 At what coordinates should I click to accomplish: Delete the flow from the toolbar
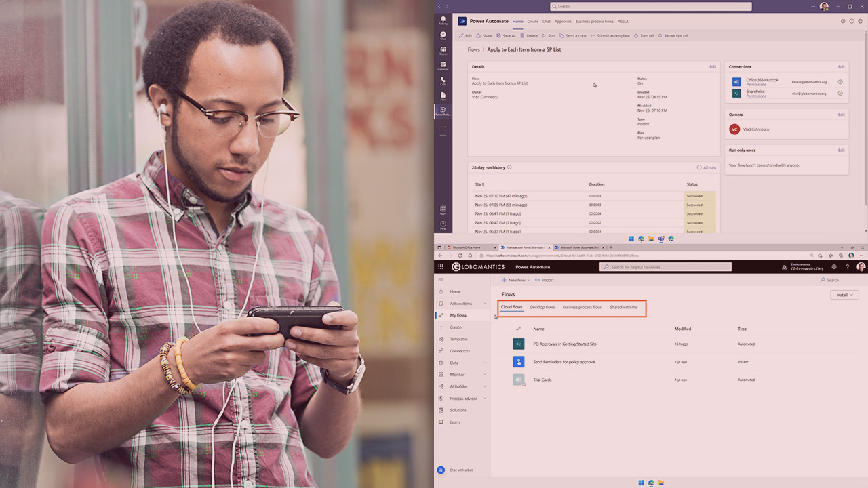[x=529, y=36]
